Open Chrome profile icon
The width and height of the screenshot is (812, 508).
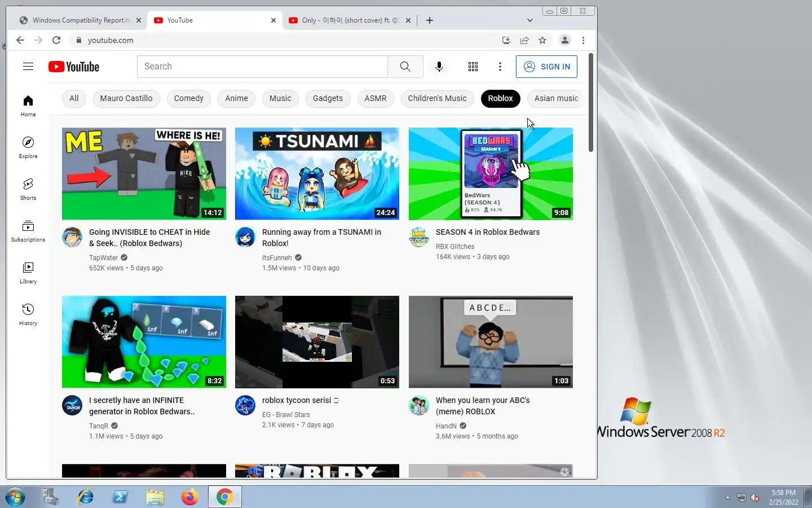[564, 40]
